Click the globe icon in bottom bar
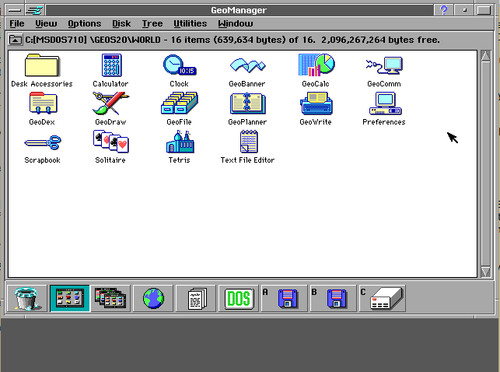500x372 pixels. [x=153, y=298]
